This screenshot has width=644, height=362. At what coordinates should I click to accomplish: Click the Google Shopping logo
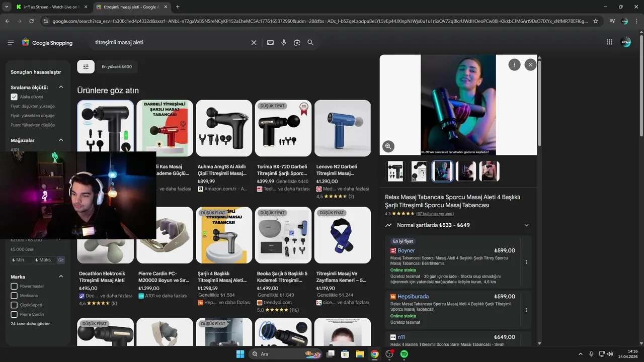pyautogui.click(x=47, y=43)
